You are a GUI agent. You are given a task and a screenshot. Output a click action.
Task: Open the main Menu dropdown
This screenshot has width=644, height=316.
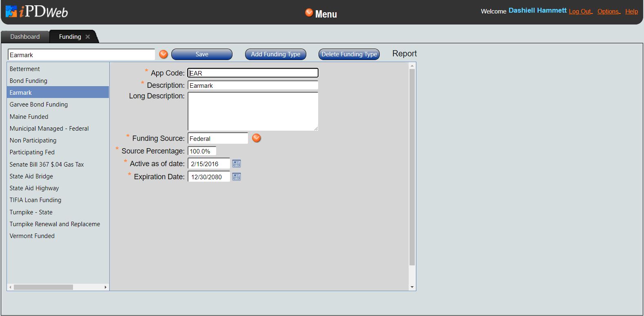(x=321, y=14)
